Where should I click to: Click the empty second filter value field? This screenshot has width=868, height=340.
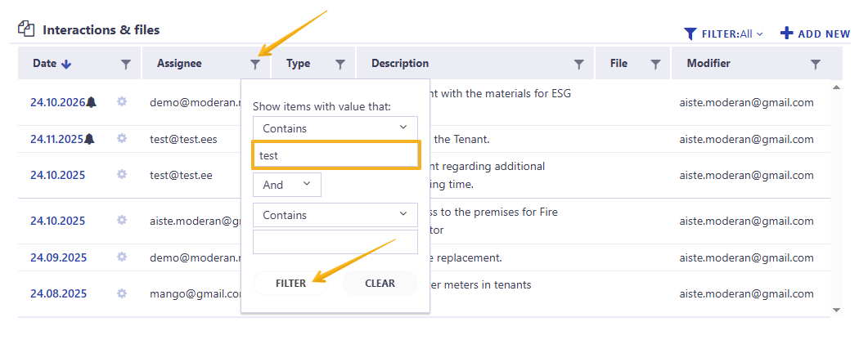[335, 242]
